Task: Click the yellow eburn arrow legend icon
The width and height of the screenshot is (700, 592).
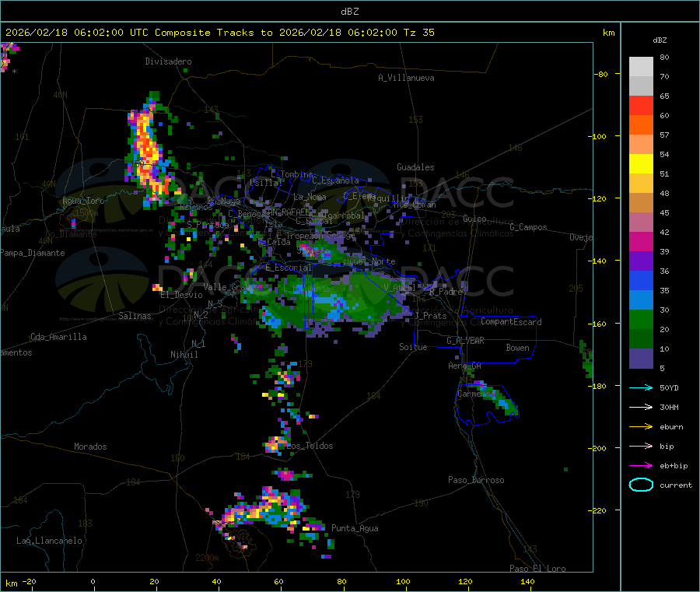Action: point(641,427)
